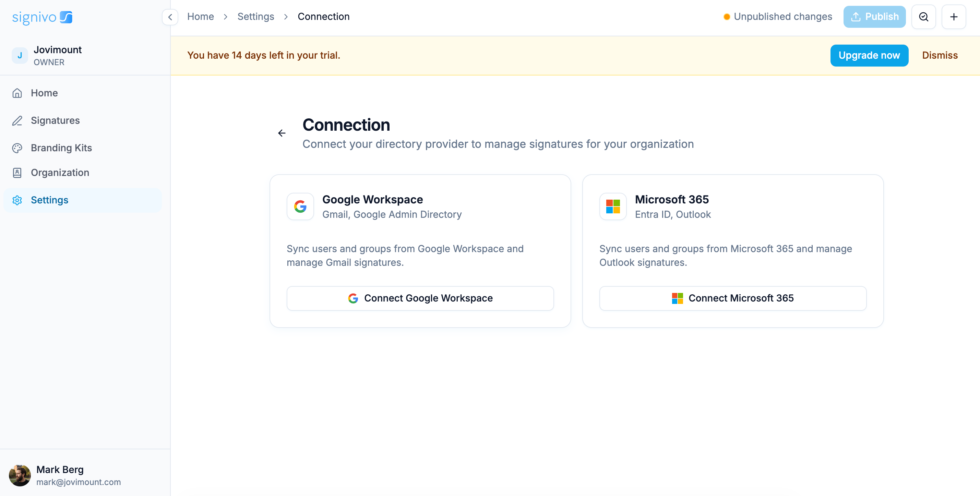Click the back arrow beside Connection heading
Viewport: 980px width, 496px height.
[x=282, y=133]
